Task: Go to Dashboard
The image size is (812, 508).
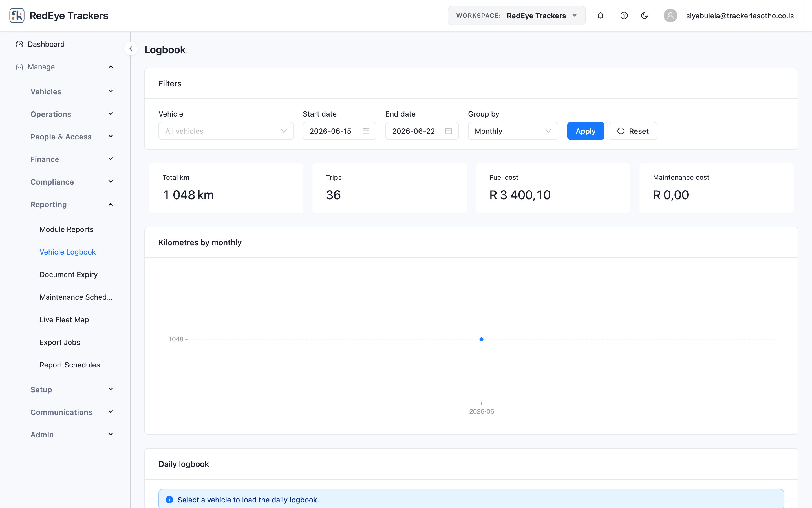Action: tap(46, 44)
